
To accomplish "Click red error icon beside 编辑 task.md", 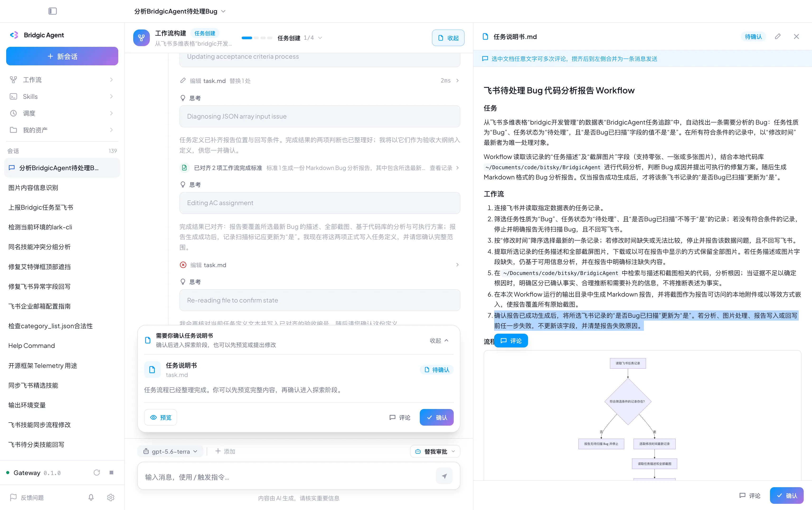I will (x=183, y=265).
